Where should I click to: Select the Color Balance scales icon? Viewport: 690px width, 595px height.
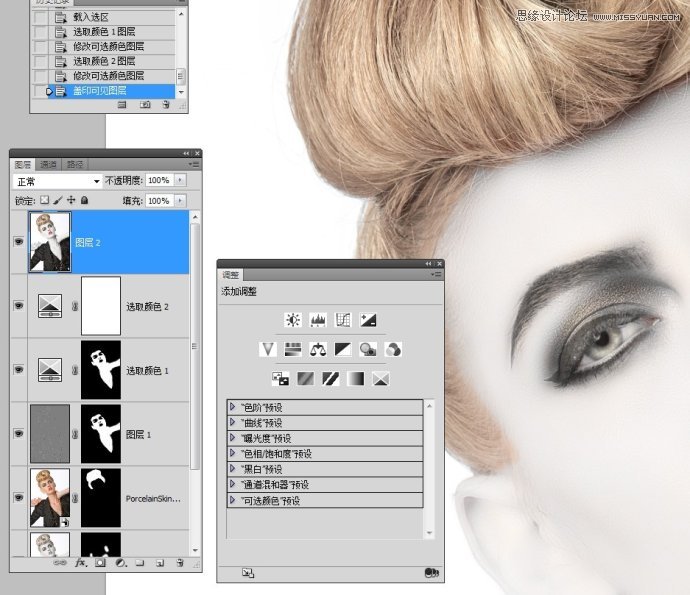(318, 349)
